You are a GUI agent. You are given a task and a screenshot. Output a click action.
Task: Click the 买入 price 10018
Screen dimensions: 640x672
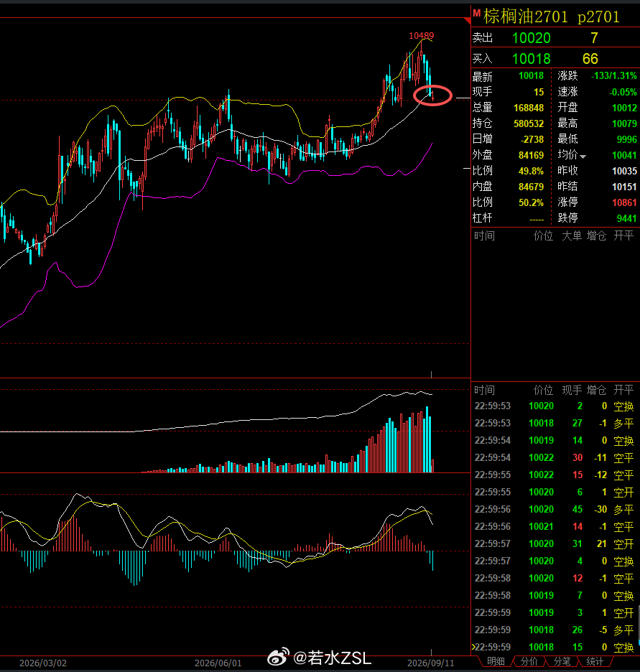(531, 59)
